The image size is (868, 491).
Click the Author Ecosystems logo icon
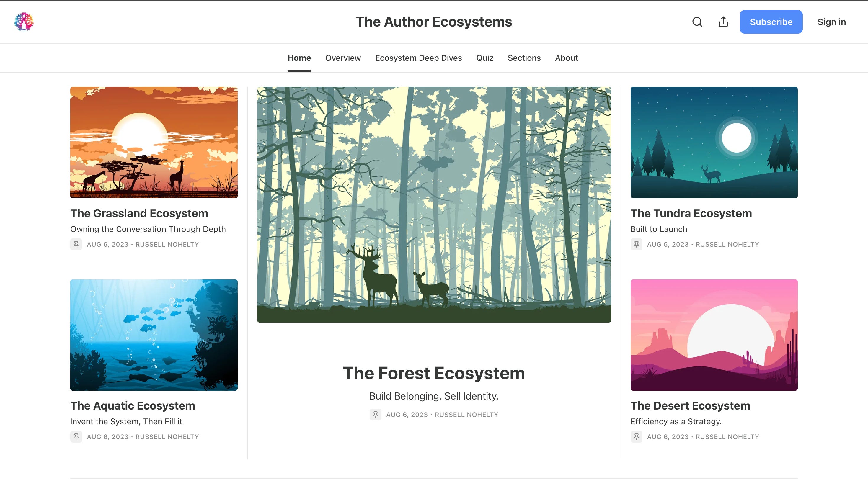(24, 22)
